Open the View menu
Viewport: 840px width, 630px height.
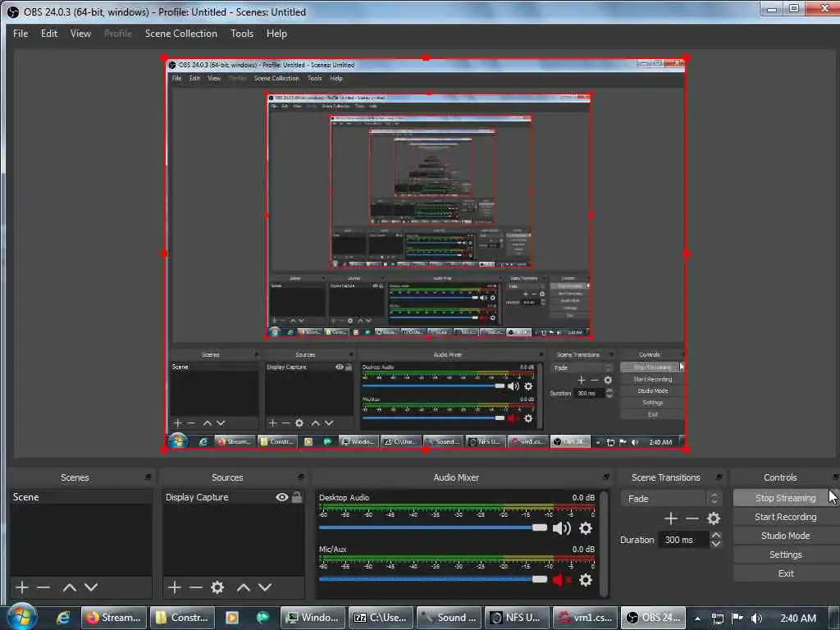coord(80,33)
